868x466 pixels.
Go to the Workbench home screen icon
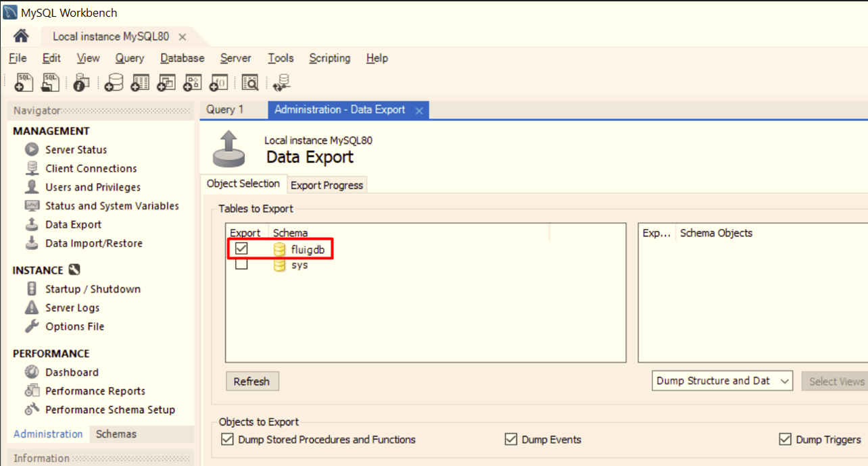[21, 36]
